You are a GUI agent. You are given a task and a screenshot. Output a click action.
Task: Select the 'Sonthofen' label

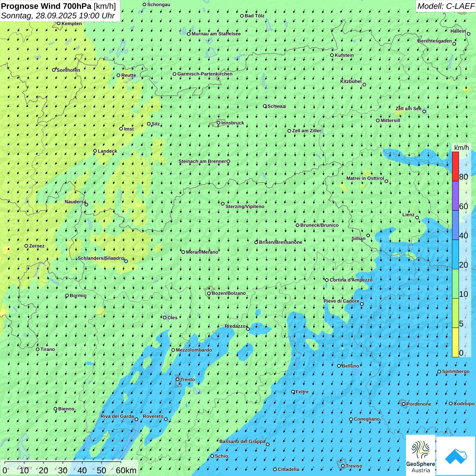pyautogui.click(x=68, y=70)
